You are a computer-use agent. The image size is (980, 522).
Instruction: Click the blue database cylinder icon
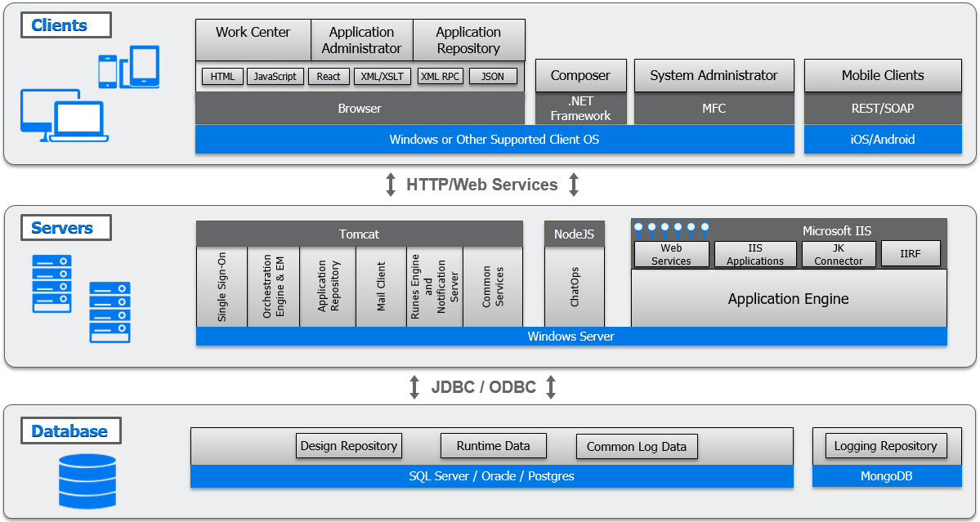pyautogui.click(x=86, y=482)
